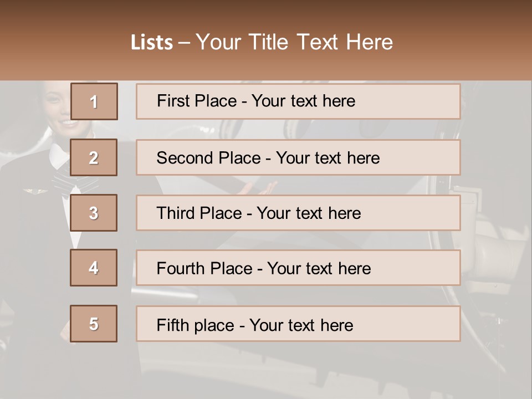The height and width of the screenshot is (399, 532).
Task: Click the Second Place text box
Action: [298, 157]
